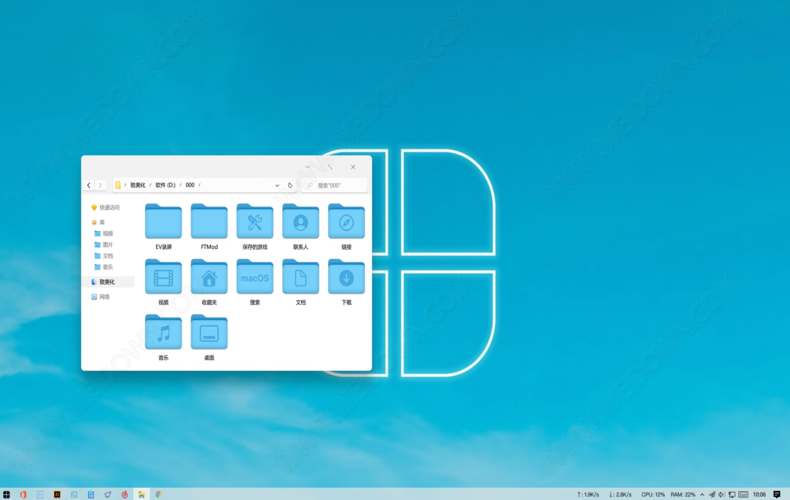This screenshot has height=500, width=790.
Task: Refresh the current folder view
Action: point(290,185)
